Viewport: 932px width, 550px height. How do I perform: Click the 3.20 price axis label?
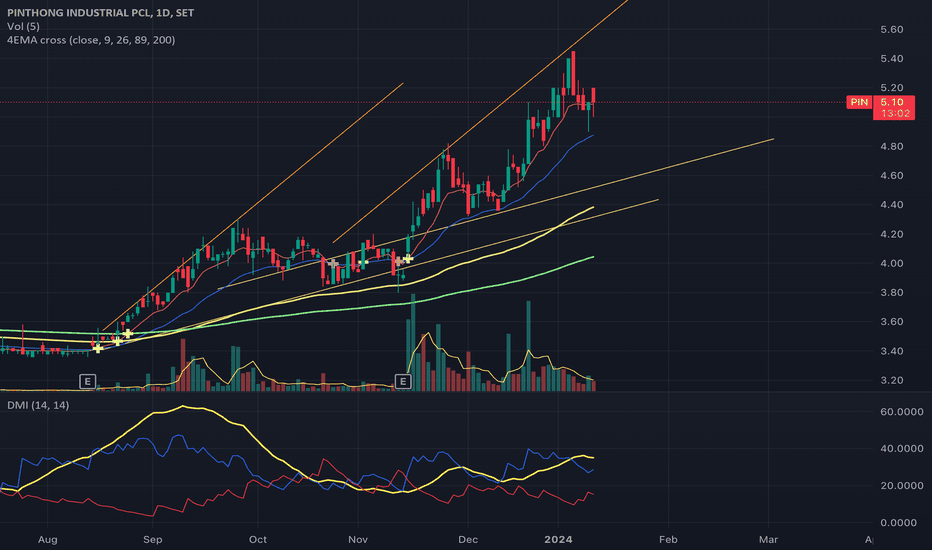pyautogui.click(x=892, y=381)
